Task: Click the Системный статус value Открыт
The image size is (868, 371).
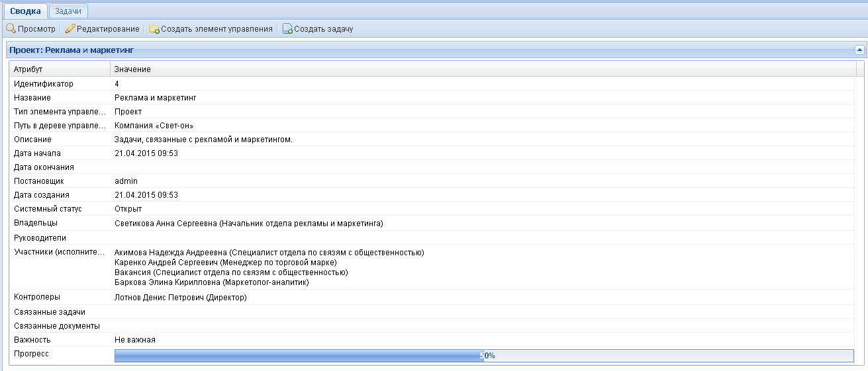Action: point(128,209)
